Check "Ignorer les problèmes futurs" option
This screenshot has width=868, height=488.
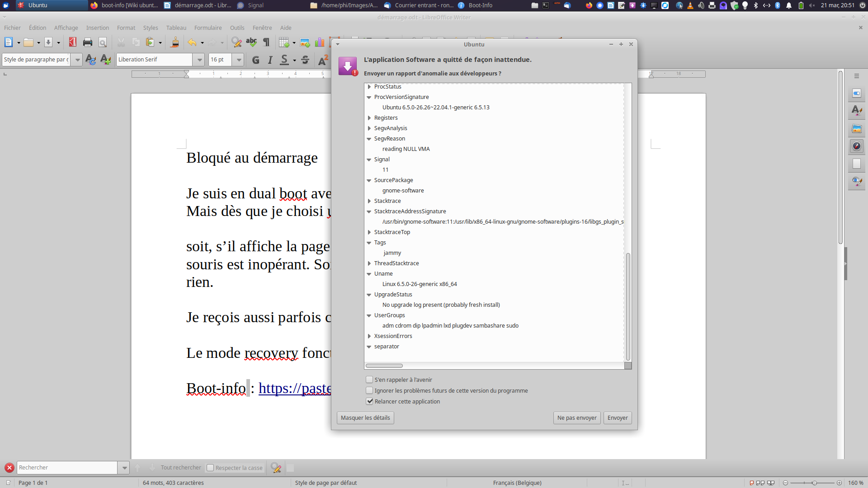point(369,390)
